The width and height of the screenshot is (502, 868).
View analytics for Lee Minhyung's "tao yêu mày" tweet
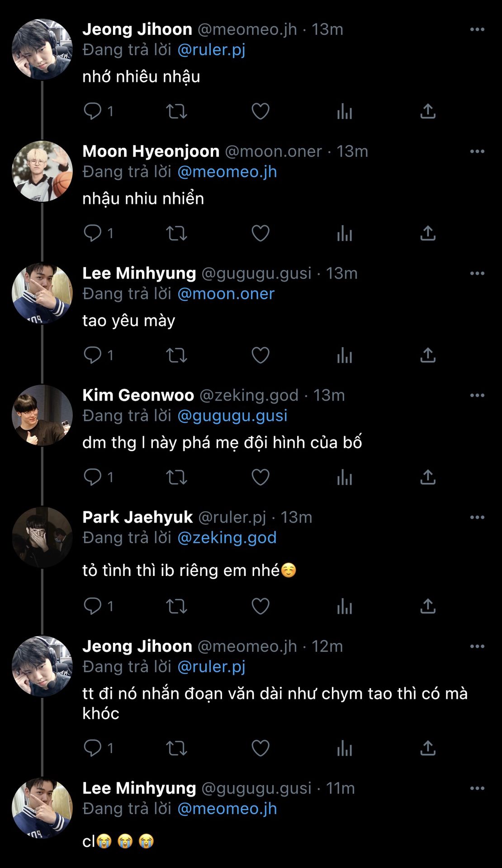pos(344,355)
